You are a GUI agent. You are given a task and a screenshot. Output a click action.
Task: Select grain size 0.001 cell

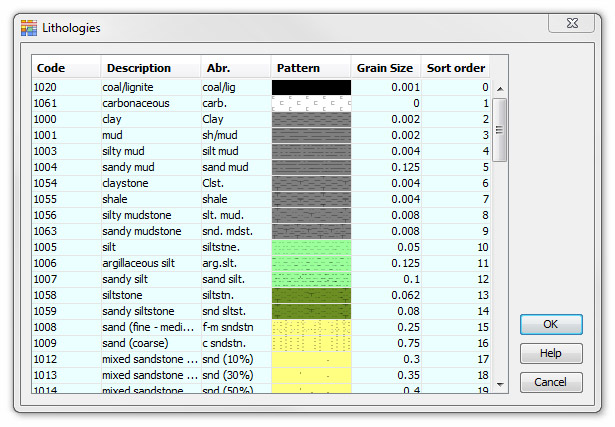(x=386, y=87)
